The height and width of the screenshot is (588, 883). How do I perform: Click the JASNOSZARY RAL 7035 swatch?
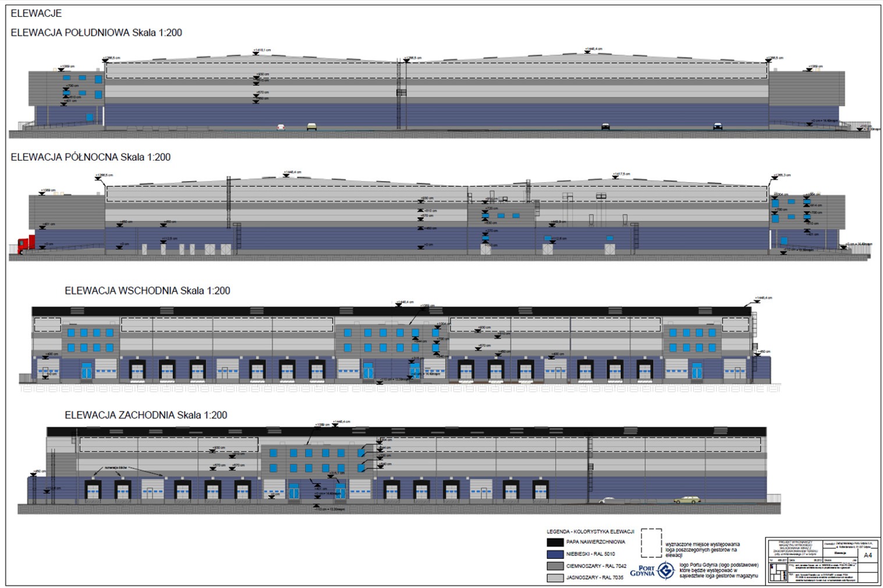click(x=555, y=578)
